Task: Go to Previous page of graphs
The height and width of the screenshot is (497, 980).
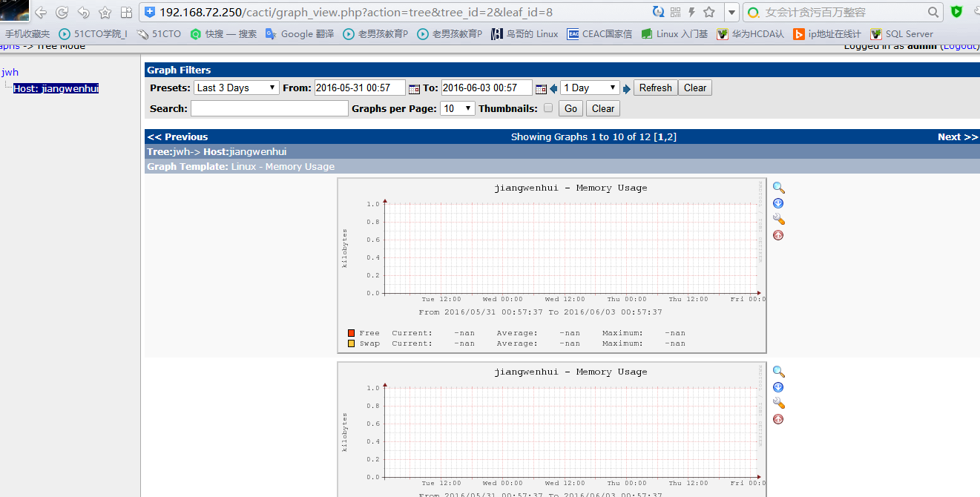Action: click(177, 136)
